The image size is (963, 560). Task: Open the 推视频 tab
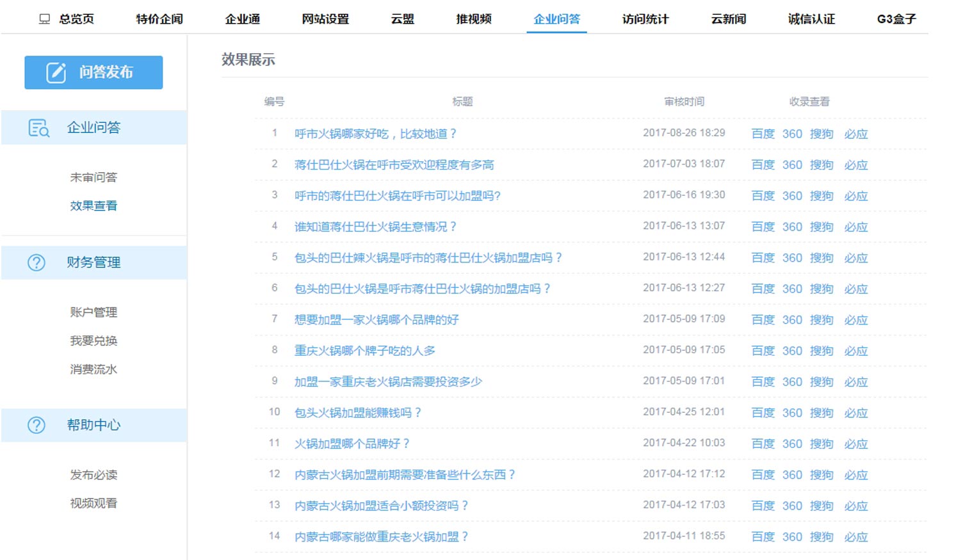tap(474, 19)
